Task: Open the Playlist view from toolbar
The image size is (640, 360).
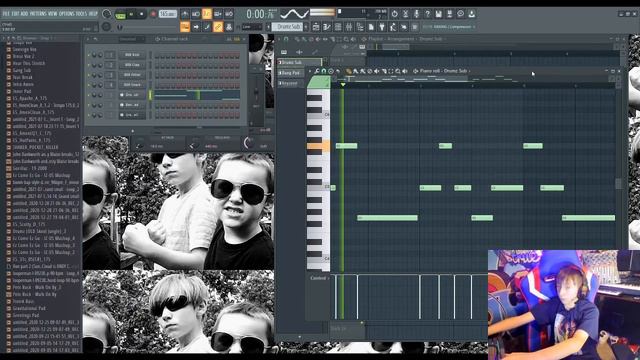Action: point(316,27)
